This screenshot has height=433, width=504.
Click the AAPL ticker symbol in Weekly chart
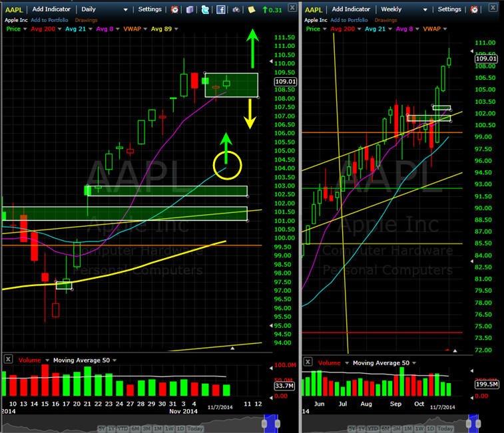(x=314, y=9)
